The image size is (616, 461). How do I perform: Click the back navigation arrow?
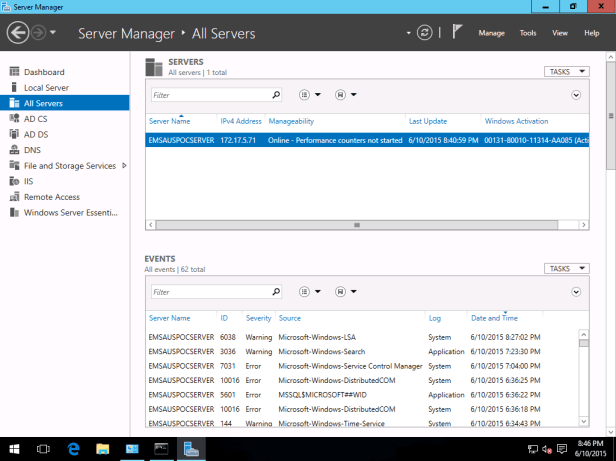tap(17, 33)
